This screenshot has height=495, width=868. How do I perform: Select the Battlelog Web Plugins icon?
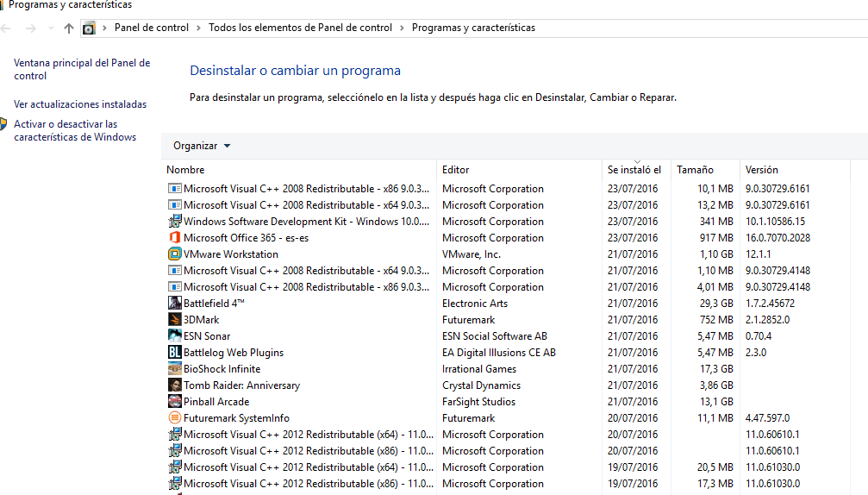175,353
